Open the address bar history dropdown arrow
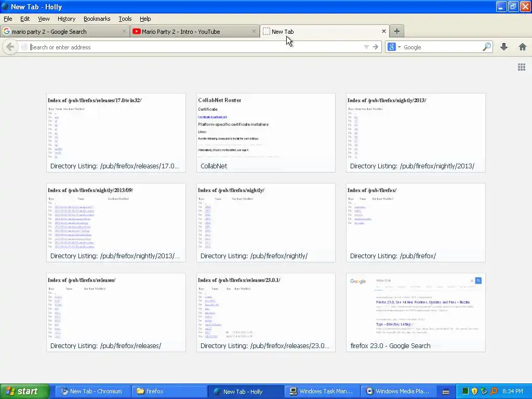 coord(366,47)
